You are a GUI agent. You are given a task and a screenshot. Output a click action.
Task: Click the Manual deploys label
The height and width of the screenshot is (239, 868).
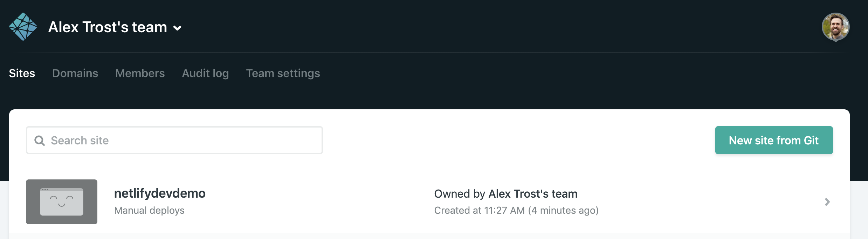[149, 210]
